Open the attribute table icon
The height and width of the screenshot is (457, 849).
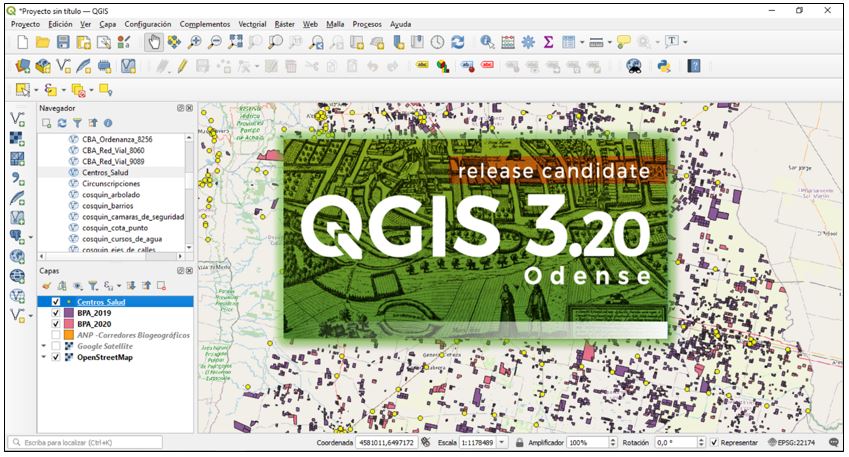[x=568, y=42]
